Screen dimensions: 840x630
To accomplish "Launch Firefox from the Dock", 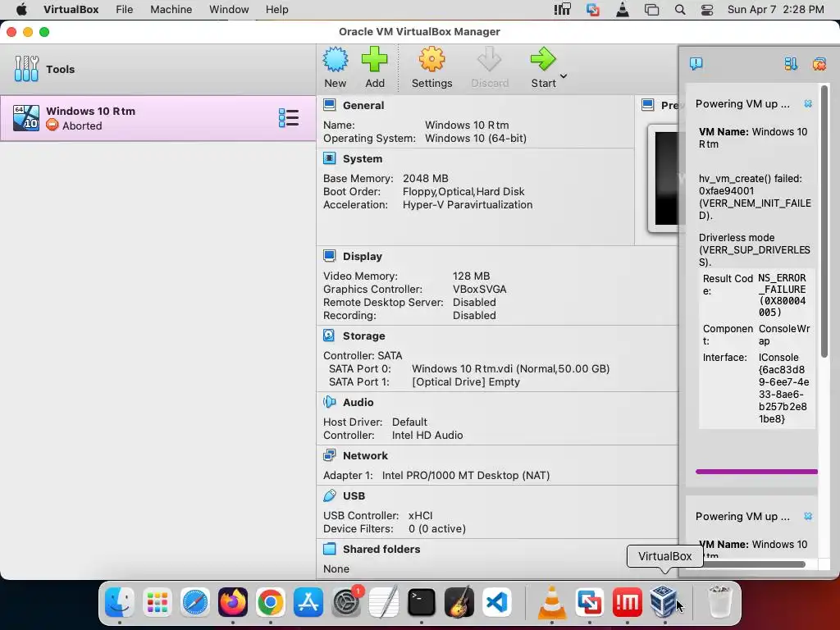I will click(232, 602).
